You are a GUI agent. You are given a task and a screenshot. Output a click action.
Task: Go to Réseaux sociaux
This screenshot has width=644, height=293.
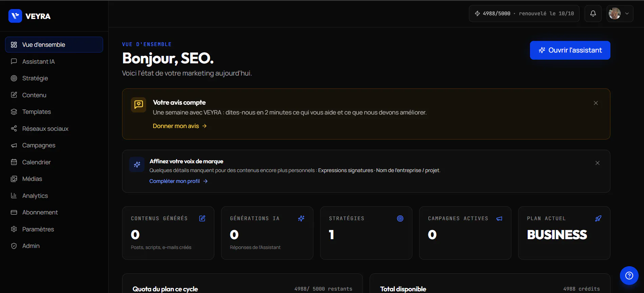pos(54,128)
